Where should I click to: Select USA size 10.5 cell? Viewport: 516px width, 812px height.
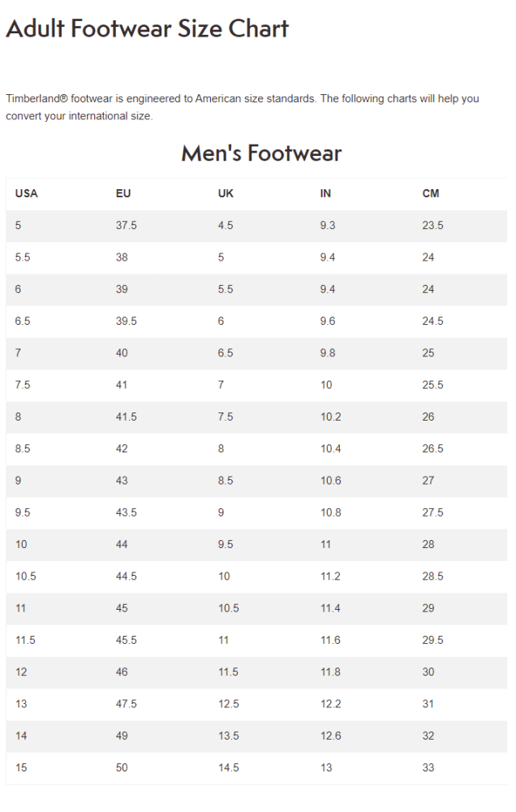(25, 577)
